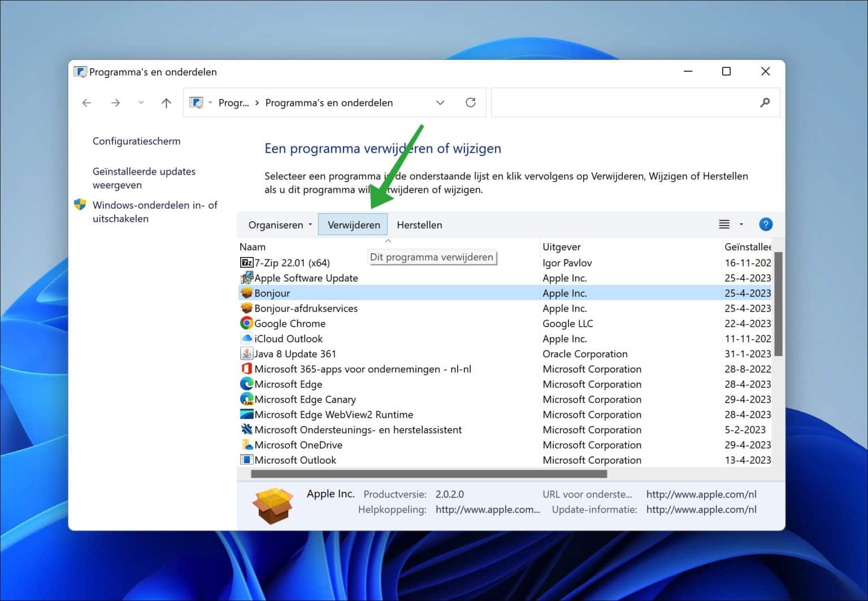Click the Programma's en onderdelen breadcrumb
This screenshot has width=868, height=601.
coord(328,102)
